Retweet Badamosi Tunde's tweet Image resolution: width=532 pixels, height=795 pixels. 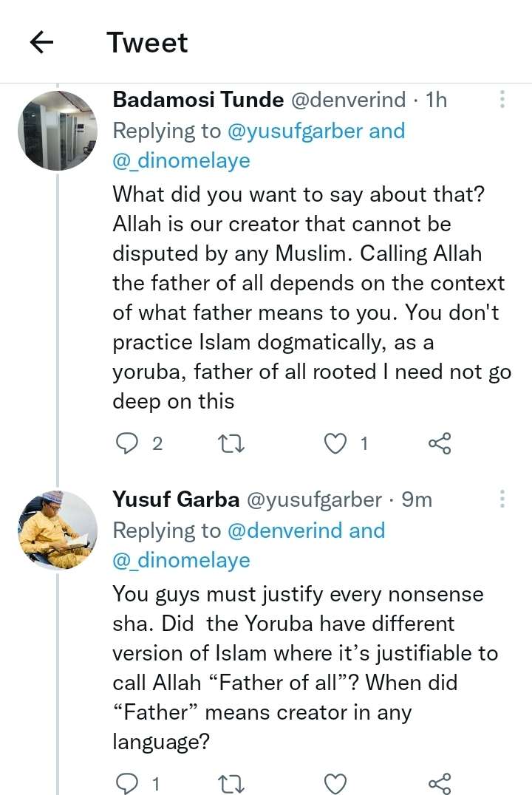pos(233,443)
